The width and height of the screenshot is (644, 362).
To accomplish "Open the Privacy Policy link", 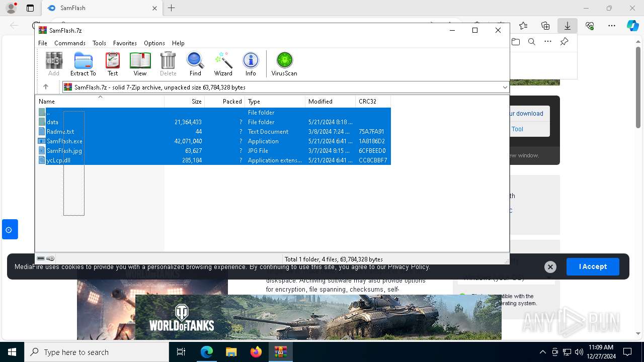I will coord(409,267).
